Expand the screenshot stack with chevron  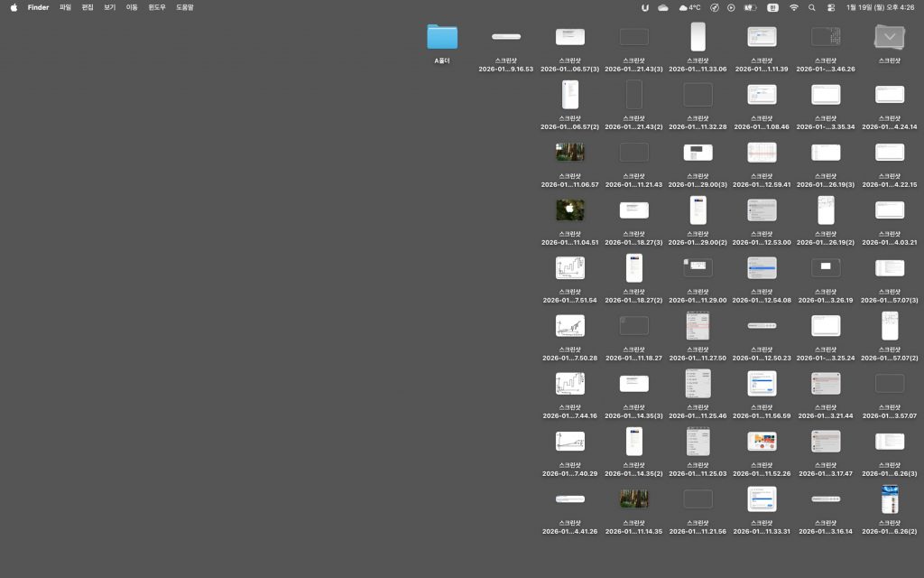pyautogui.click(x=890, y=36)
